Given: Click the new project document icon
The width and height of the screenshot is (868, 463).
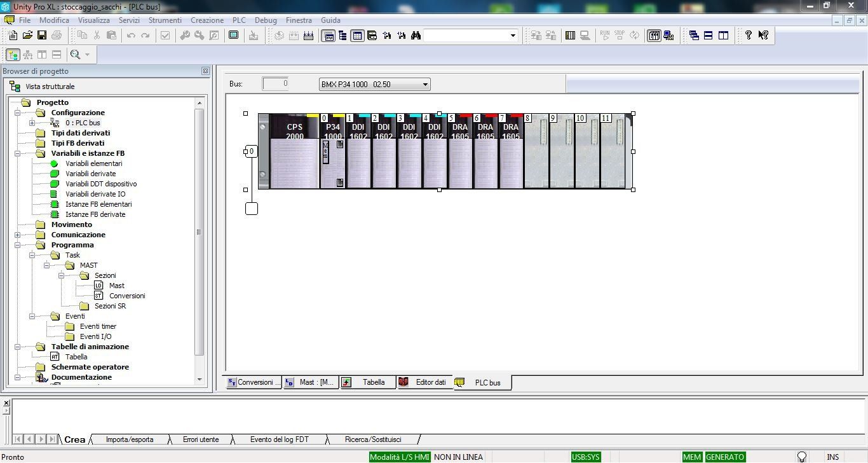Looking at the screenshot, I should point(13,36).
